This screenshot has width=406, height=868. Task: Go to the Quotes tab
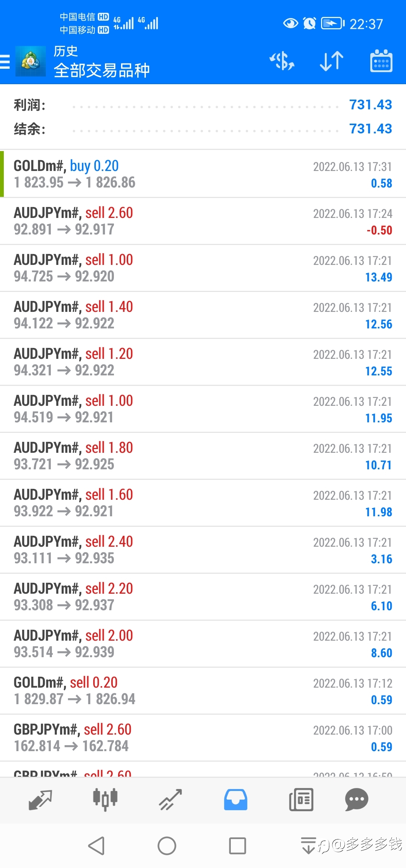click(x=40, y=800)
